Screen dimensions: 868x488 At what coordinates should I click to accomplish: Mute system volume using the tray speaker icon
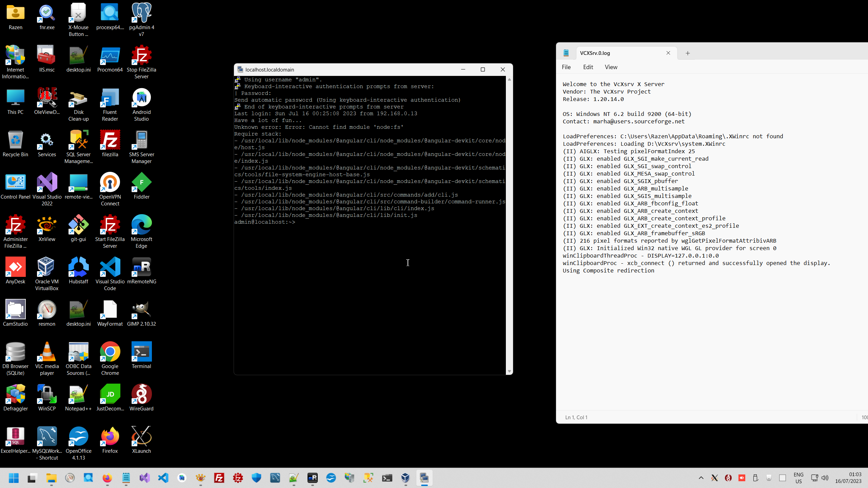pos(825,478)
